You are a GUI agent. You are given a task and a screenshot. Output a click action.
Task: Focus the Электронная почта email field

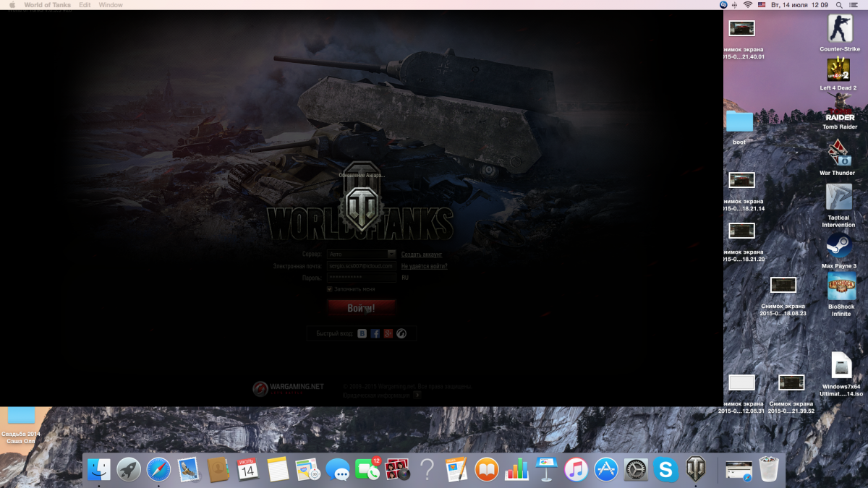point(362,266)
